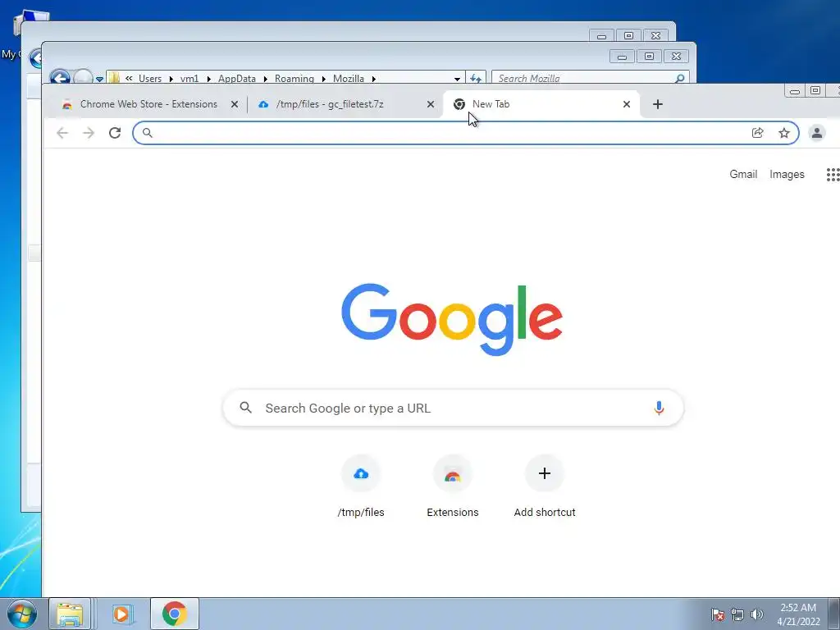Open the Gmail link

[743, 174]
